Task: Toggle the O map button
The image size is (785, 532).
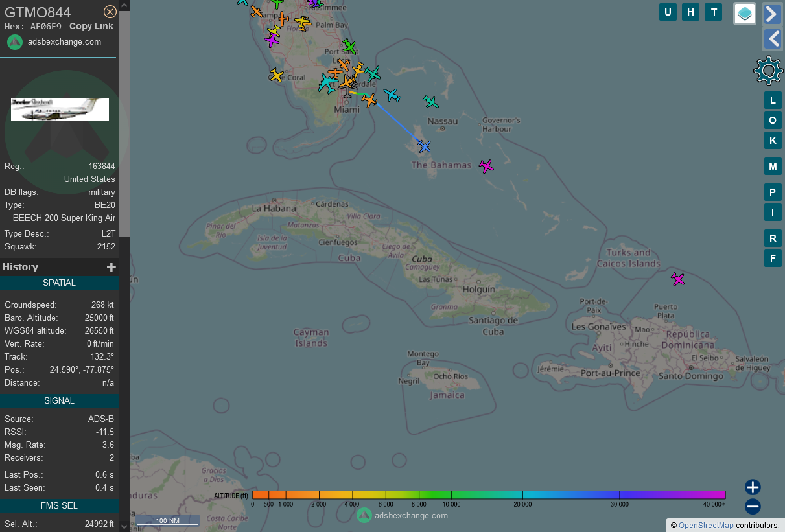Action: (773, 120)
